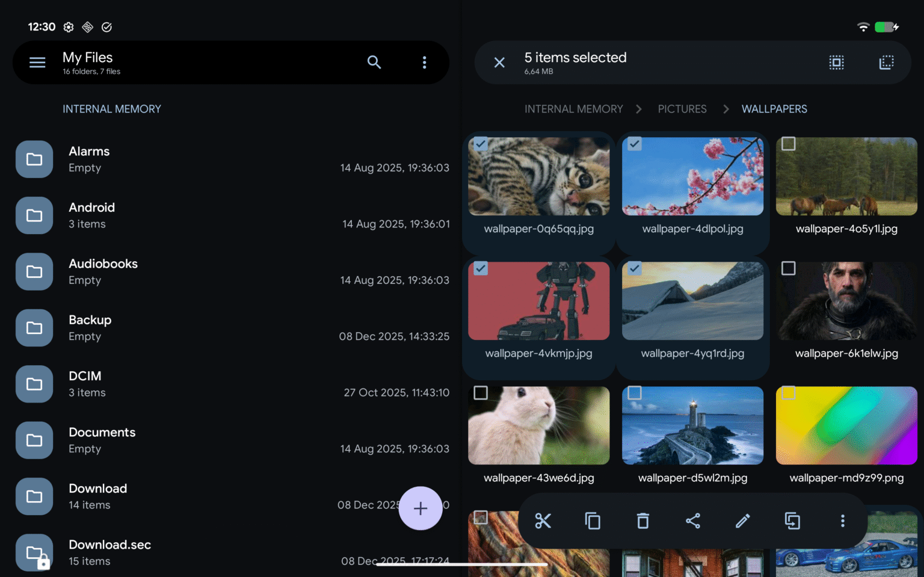Open the three-dot menu in the left pane
This screenshot has height=577, width=924.
pyautogui.click(x=425, y=62)
